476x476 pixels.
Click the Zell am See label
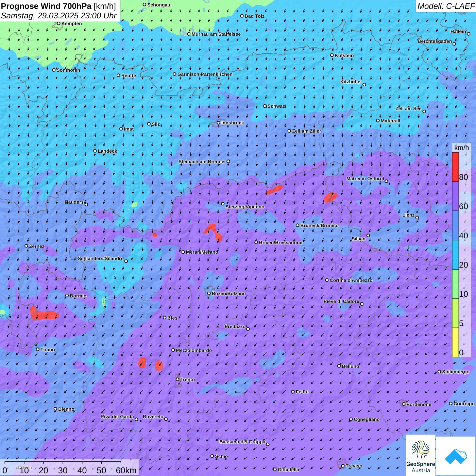pyautogui.click(x=408, y=108)
